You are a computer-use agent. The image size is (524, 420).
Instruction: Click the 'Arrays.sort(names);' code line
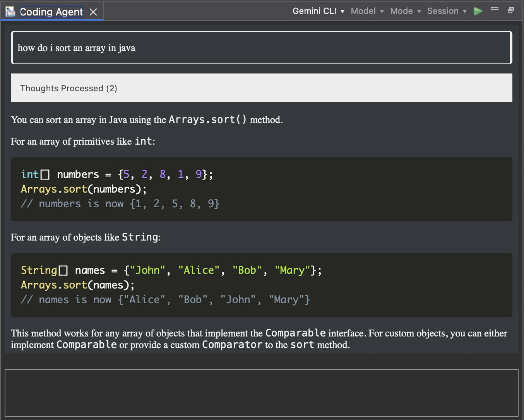pyautogui.click(x=78, y=285)
